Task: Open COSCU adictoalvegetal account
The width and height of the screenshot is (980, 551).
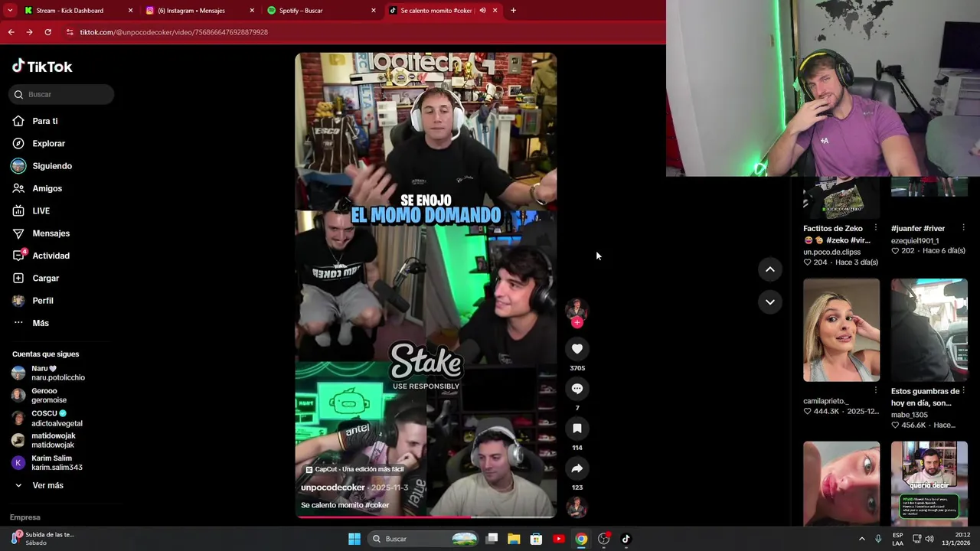Action: (47, 418)
